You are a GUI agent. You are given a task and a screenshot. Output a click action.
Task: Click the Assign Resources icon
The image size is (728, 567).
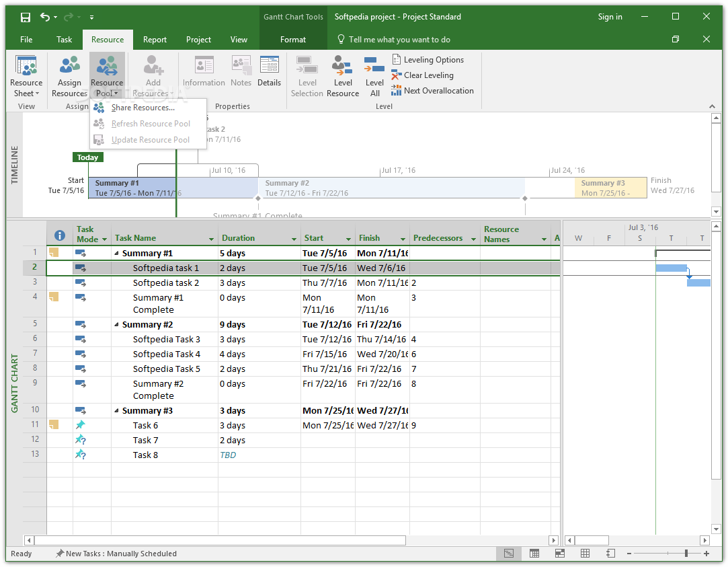click(70, 65)
